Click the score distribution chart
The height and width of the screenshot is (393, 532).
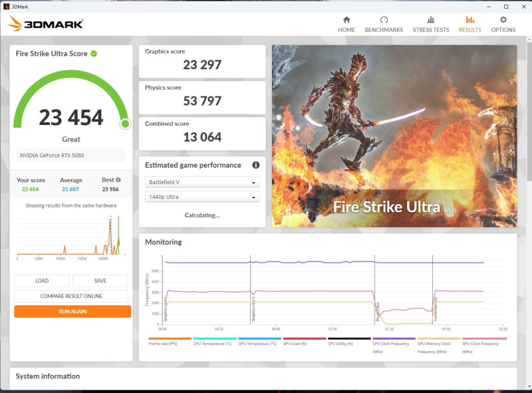[71, 237]
